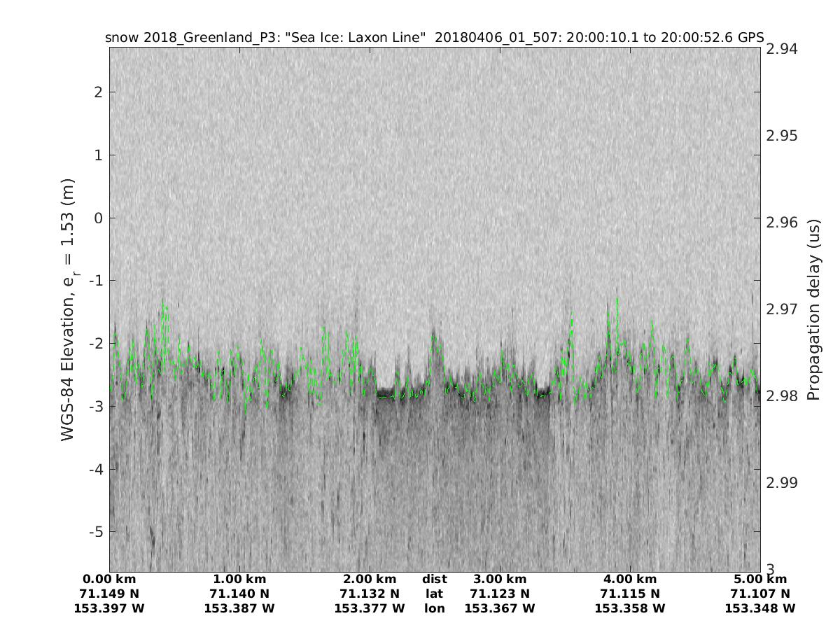Click the Propagation delay (us) axis label

(813, 309)
